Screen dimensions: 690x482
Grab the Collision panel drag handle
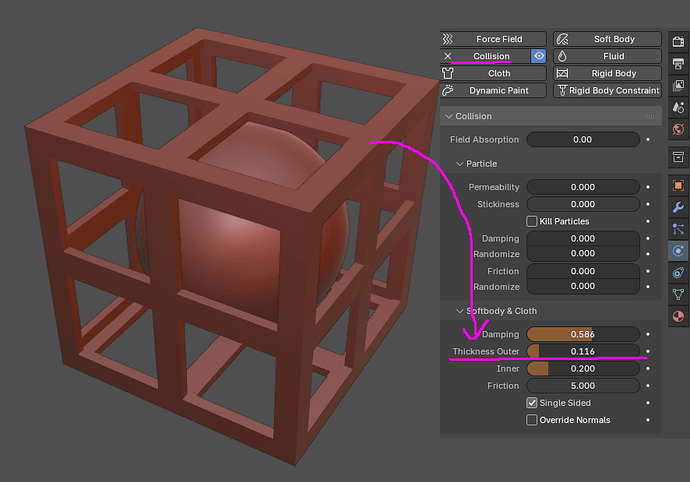tap(650, 117)
